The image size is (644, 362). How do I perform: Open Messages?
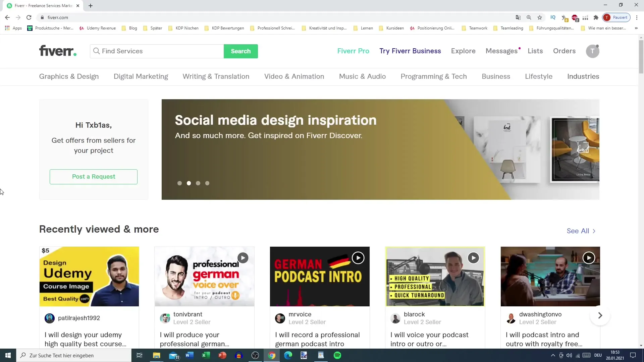point(502,51)
